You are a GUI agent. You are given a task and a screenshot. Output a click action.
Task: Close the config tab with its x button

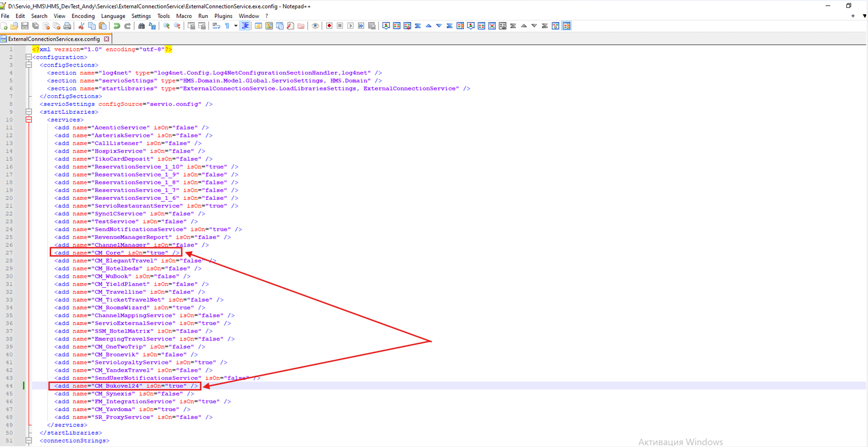[x=106, y=38]
